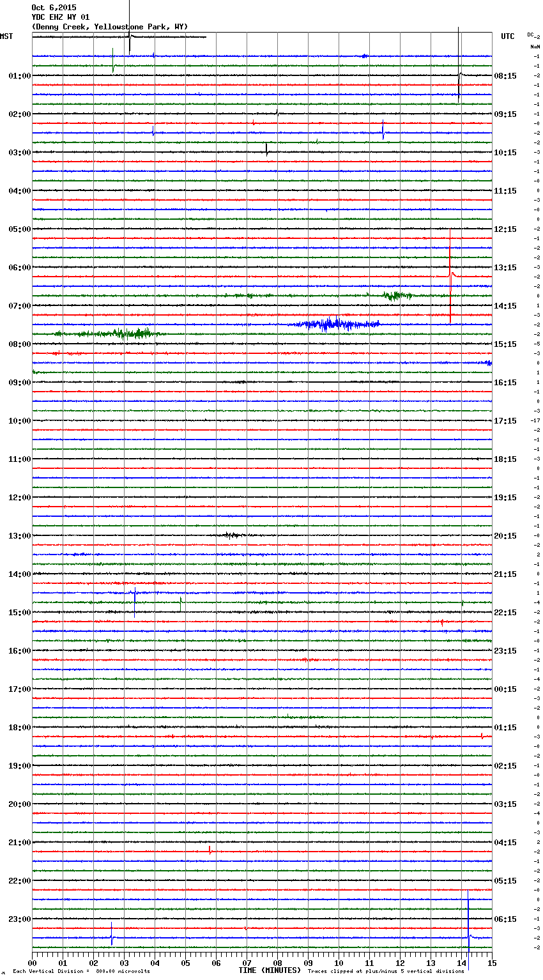Pick the 15:00 MST time label
This screenshot has height=980, width=543.
coord(19,613)
